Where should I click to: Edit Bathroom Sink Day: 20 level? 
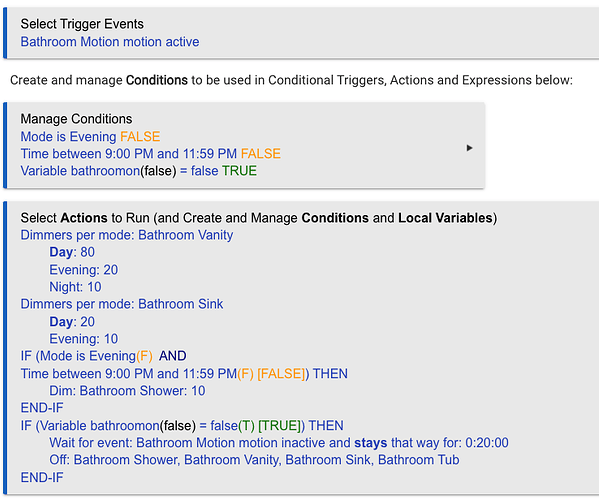[x=72, y=322]
